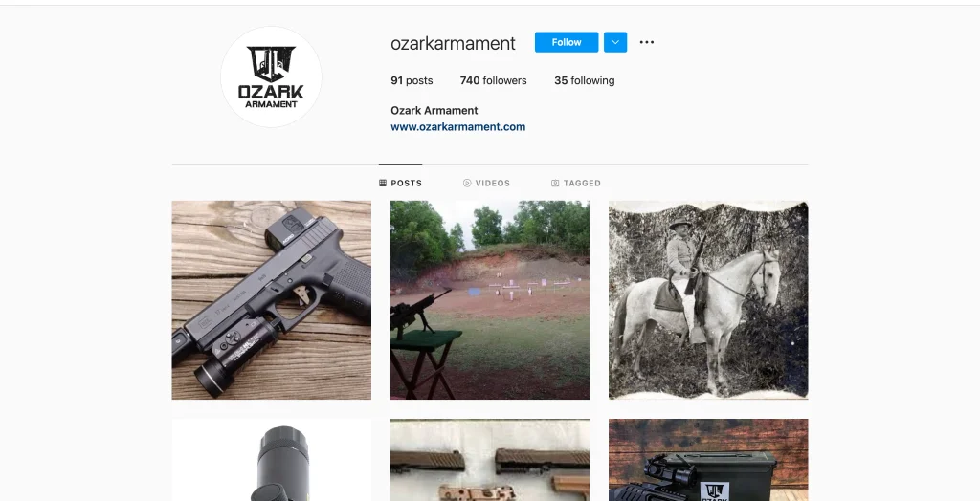Follow the ozarkarmament account
The image size is (980, 501).
click(x=567, y=42)
